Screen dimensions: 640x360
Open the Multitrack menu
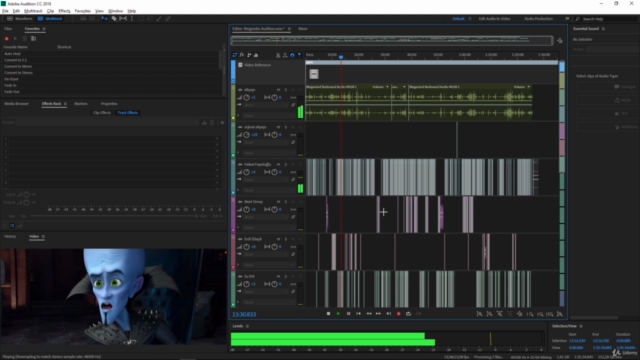tap(33, 11)
